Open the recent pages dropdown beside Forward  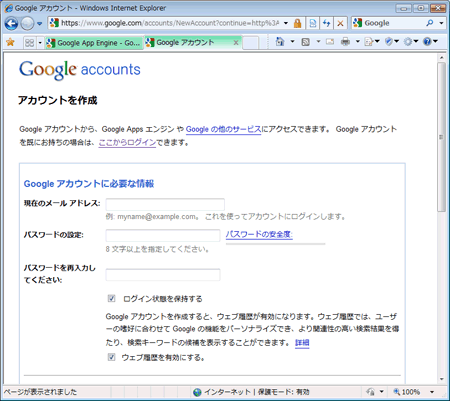(39, 23)
